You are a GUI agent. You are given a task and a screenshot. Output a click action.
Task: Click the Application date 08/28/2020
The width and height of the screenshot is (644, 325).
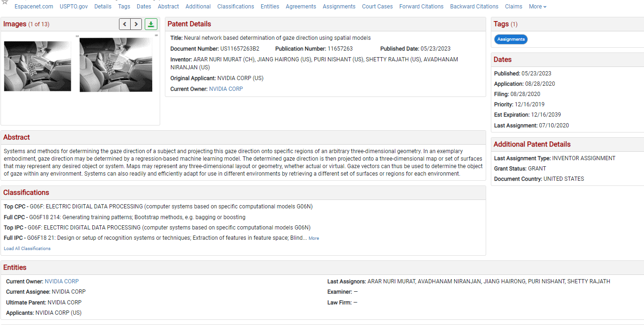coord(540,84)
